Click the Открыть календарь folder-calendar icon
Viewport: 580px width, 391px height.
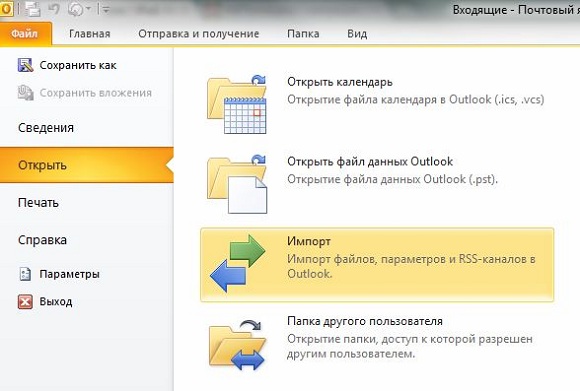pyautogui.click(x=237, y=104)
